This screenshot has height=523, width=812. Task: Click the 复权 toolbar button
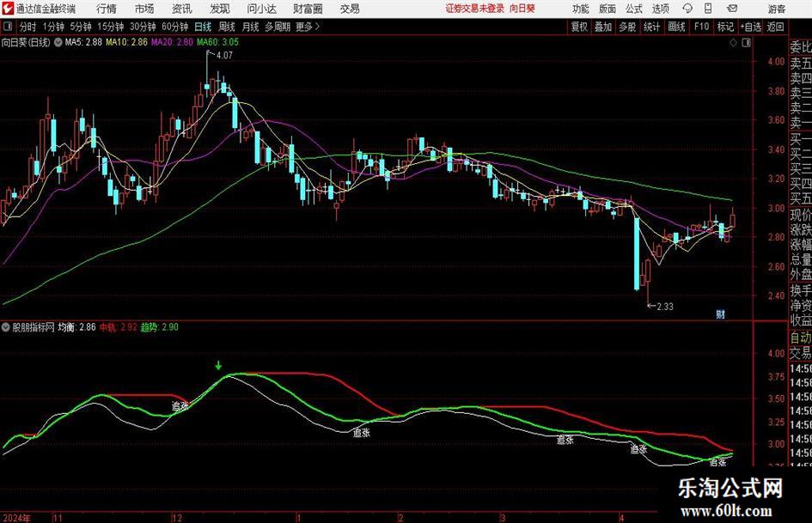pyautogui.click(x=579, y=27)
